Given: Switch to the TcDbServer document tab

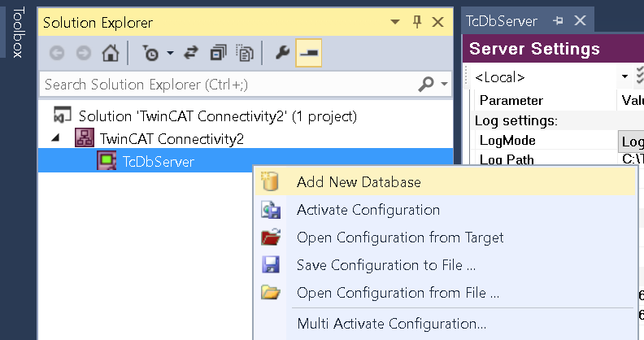Looking at the screenshot, I should pos(501,20).
